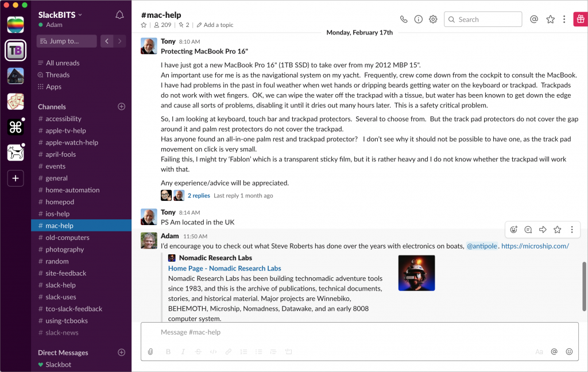The width and height of the screenshot is (588, 372).
Task: Open more message actions with three dots
Action: click(x=572, y=230)
